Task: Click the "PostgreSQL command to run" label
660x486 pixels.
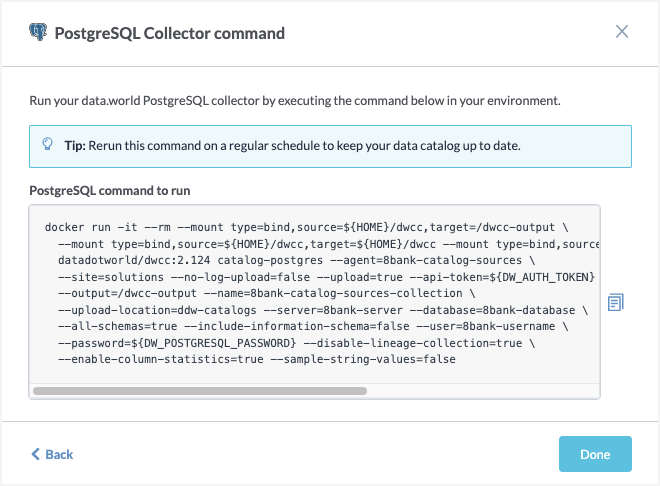Action: 110,191
